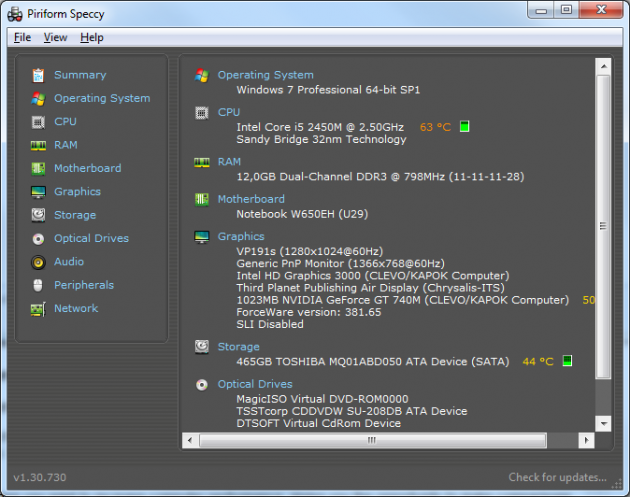Image resolution: width=630 pixels, height=497 pixels.
Task: Click the hard drive icon beside Storage heading
Action: [x=202, y=347]
